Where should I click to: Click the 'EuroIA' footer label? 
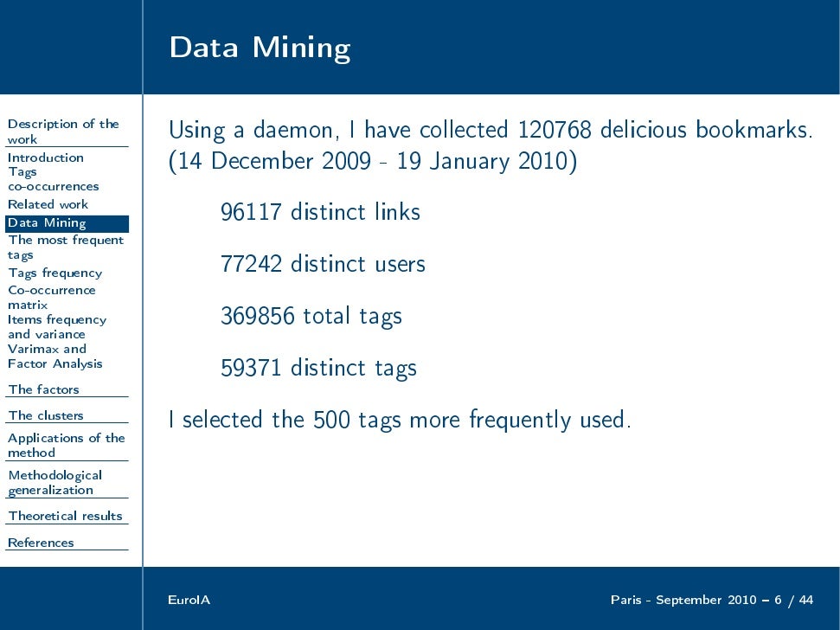click(189, 600)
